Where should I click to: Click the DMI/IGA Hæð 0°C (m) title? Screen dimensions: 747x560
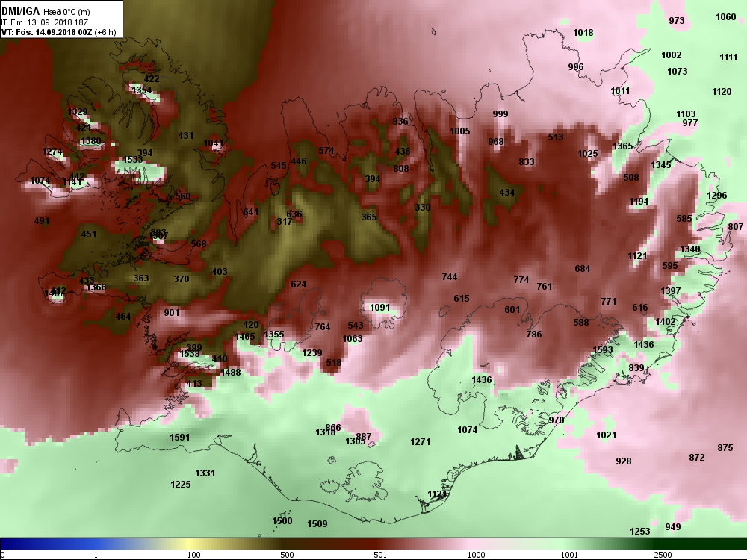pyautogui.click(x=46, y=12)
